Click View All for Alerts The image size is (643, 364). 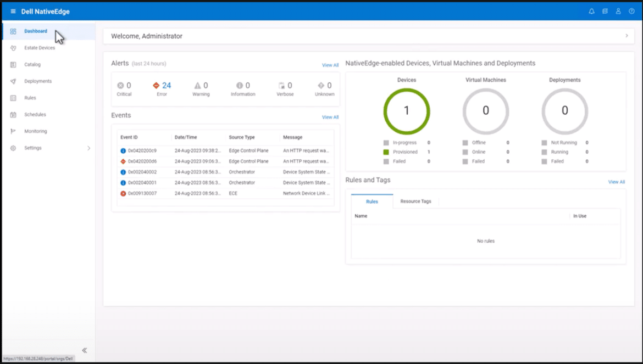click(330, 65)
